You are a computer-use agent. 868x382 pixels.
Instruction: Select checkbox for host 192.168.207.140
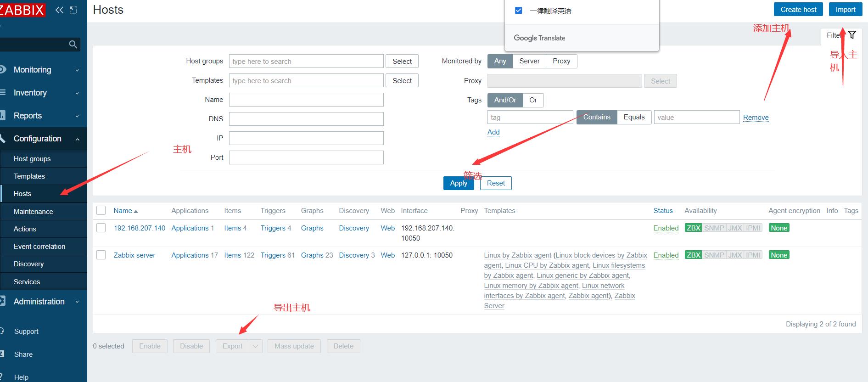click(101, 228)
